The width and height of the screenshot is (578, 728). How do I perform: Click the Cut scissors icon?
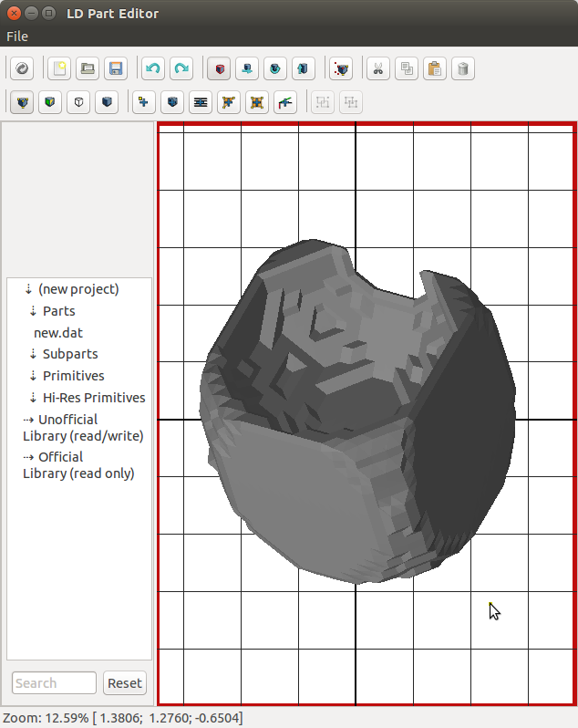pos(377,68)
